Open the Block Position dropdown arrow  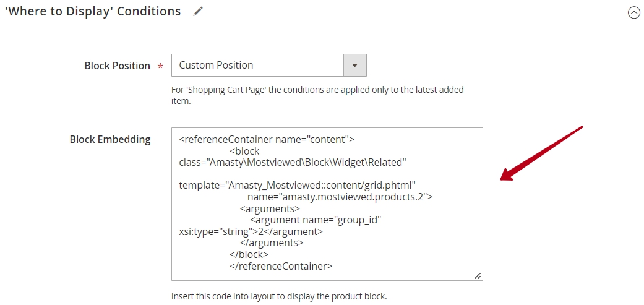(355, 66)
